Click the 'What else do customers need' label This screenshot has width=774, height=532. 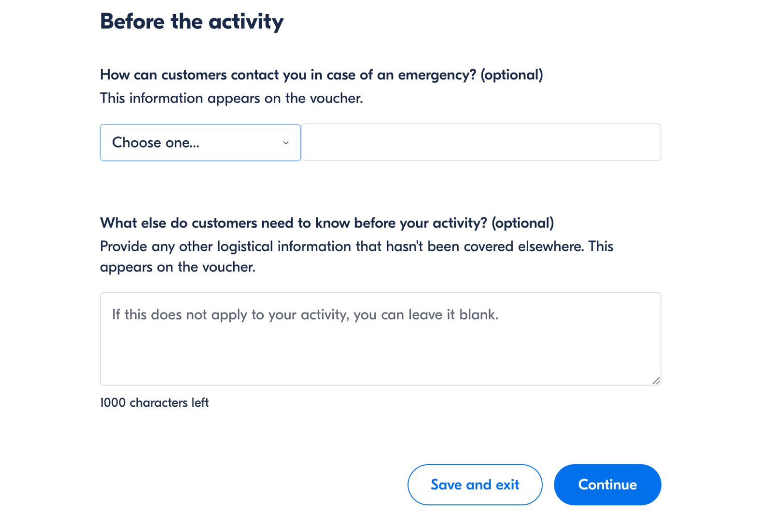click(x=327, y=223)
